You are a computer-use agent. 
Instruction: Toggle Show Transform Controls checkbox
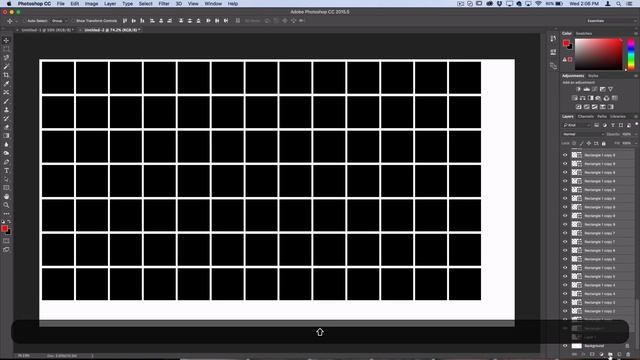pyautogui.click(x=74, y=20)
